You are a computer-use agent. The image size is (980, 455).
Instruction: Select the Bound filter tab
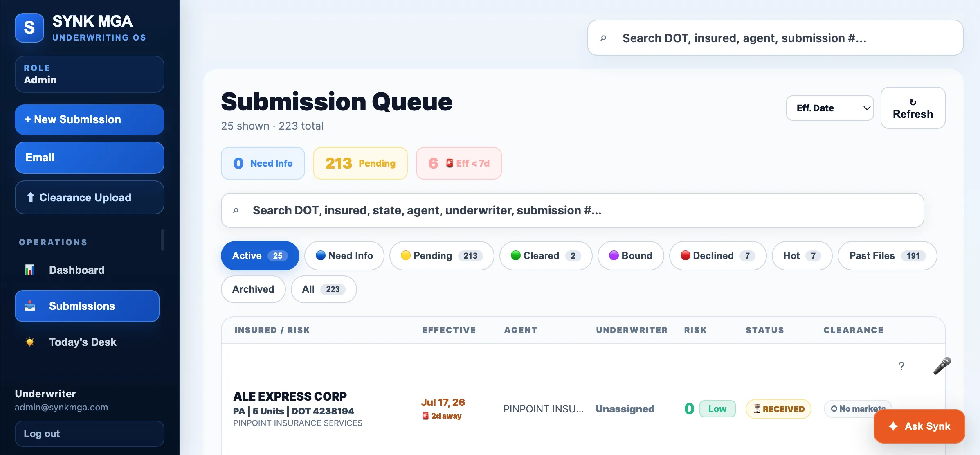[x=631, y=256]
